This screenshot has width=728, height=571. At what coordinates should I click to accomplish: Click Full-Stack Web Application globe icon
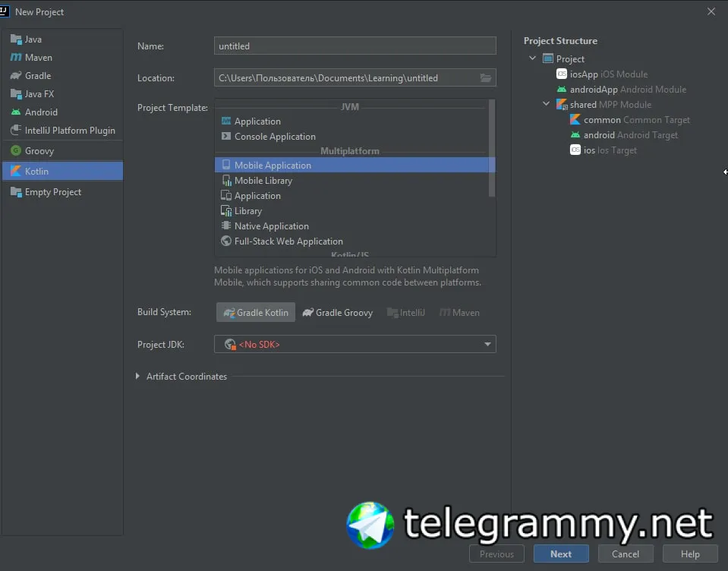coord(226,241)
